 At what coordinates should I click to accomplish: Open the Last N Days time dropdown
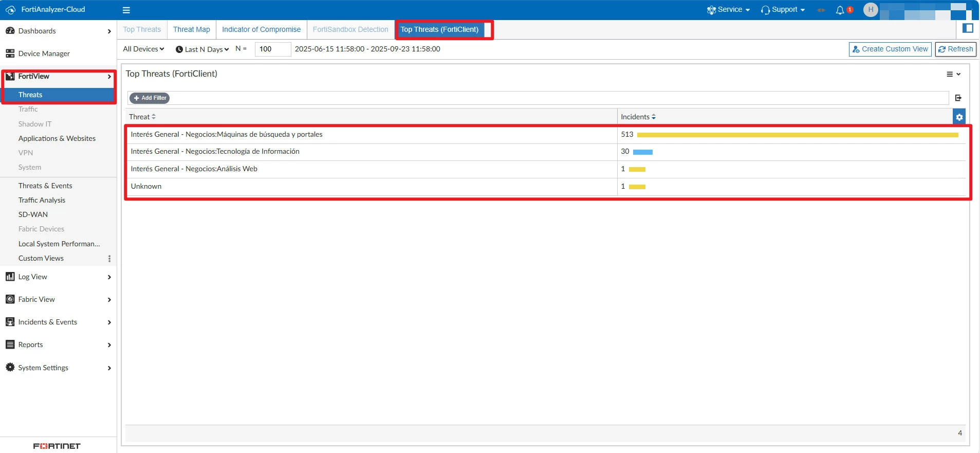coord(202,49)
